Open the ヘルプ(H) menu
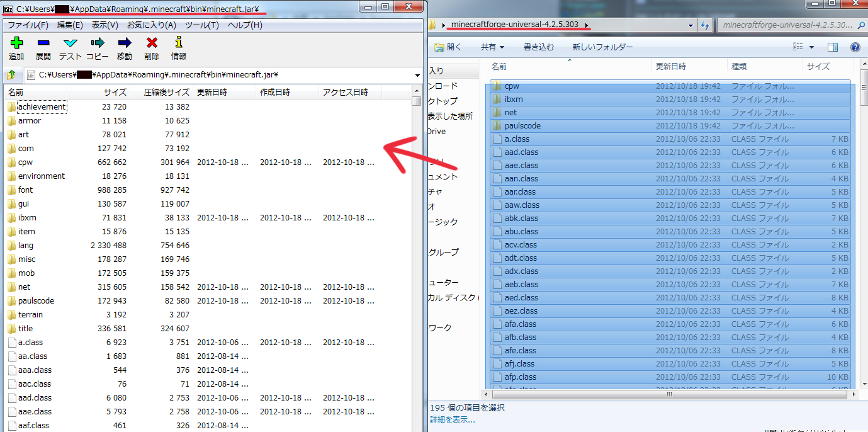The image size is (868, 432). tap(245, 25)
